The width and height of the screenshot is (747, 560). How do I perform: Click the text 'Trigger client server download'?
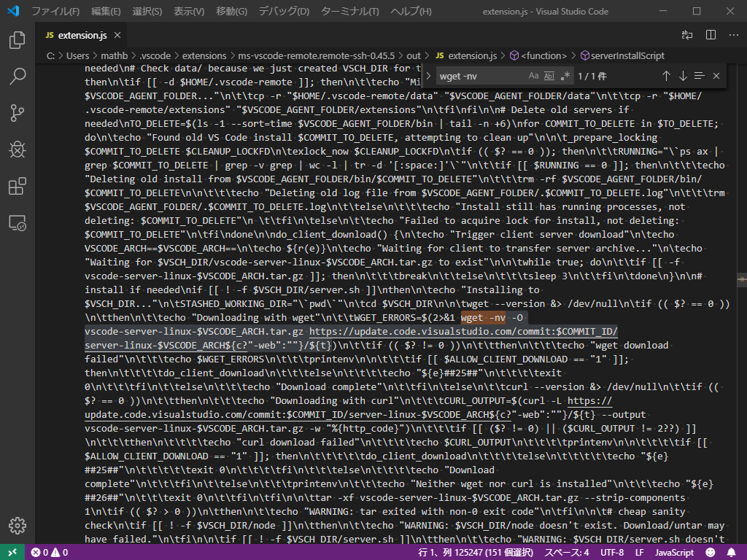(538, 234)
